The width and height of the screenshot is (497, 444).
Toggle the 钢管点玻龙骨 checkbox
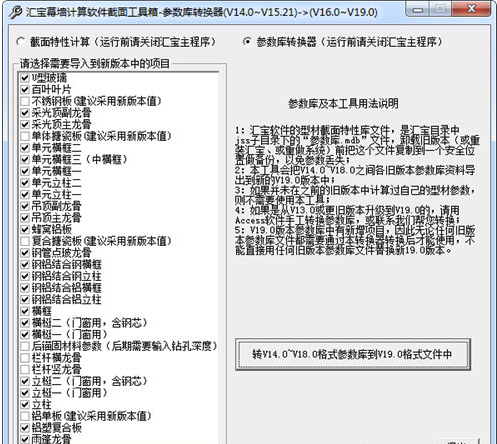25,253
